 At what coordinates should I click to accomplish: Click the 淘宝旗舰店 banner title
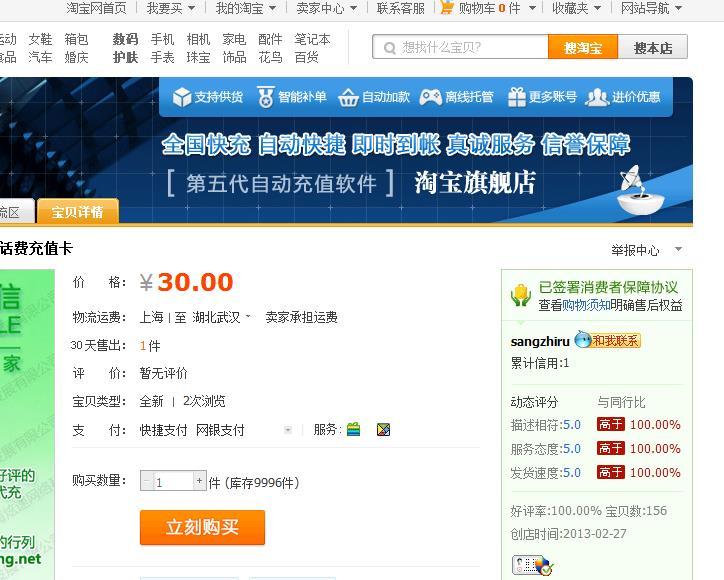tap(475, 182)
